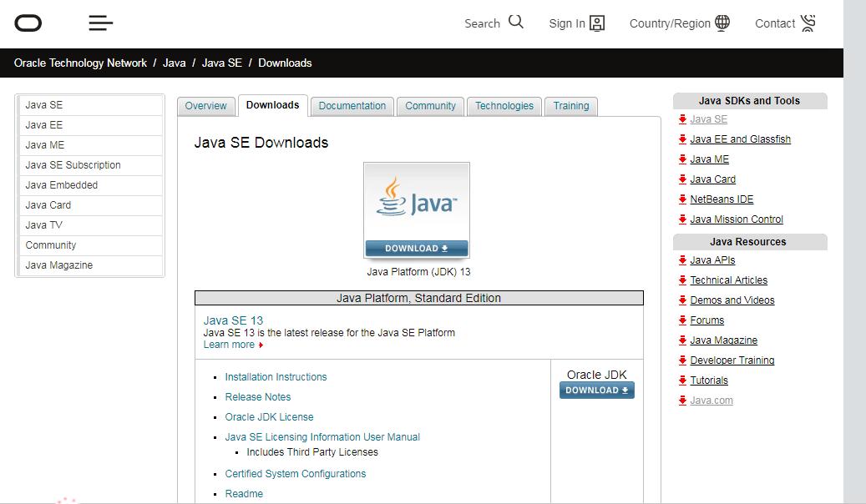Click the main Java Platform DOWNLOAD button
The width and height of the screenshot is (866, 504).
pyautogui.click(x=416, y=248)
